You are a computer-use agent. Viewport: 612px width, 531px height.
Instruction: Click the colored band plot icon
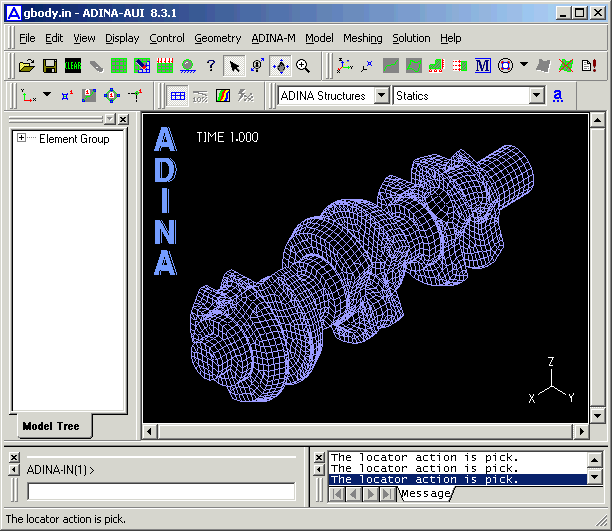point(223,96)
